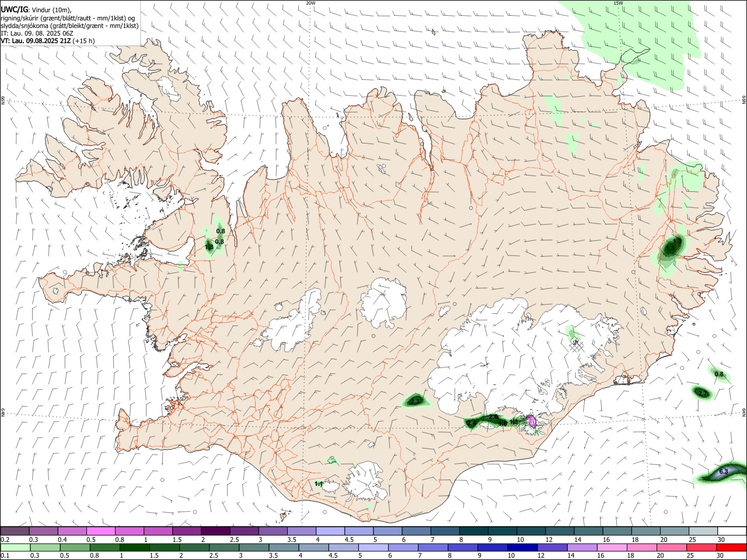Click the 64N label on the right edge

click(x=744, y=412)
